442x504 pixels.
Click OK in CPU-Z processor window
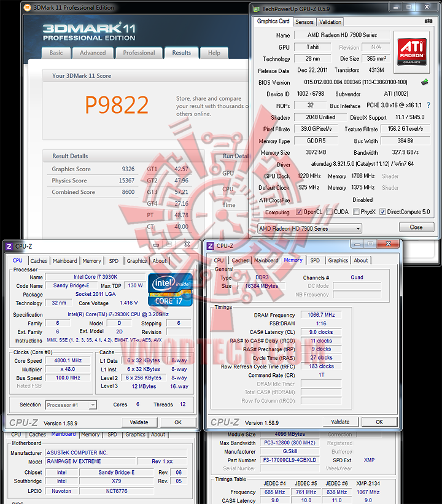[178, 422]
